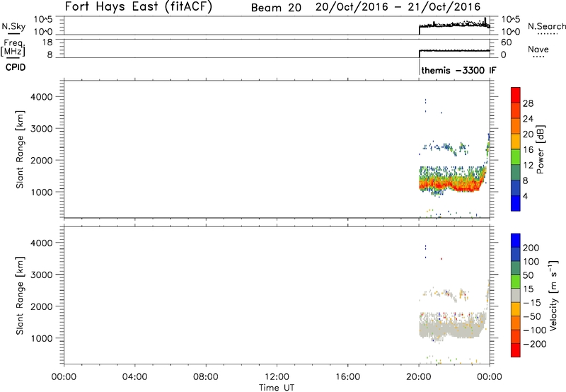Click the 'N.Search' legend label
This screenshot has width=566, height=392.
point(546,26)
